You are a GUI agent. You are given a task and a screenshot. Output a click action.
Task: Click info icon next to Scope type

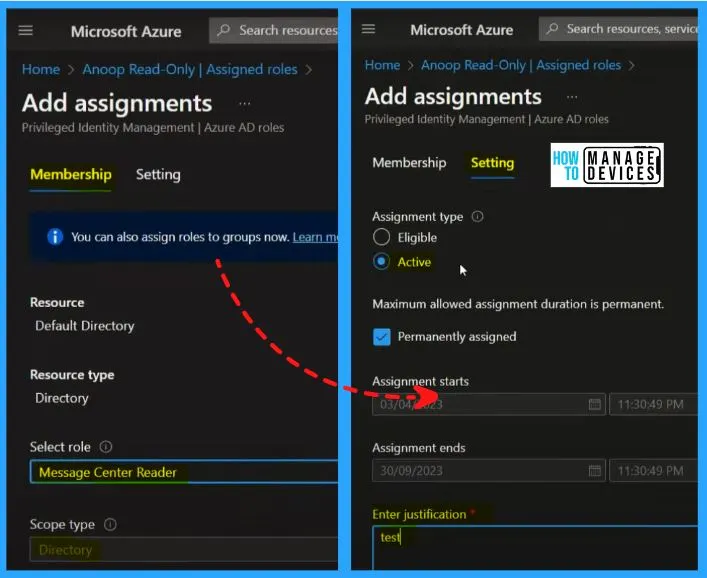coord(110,524)
